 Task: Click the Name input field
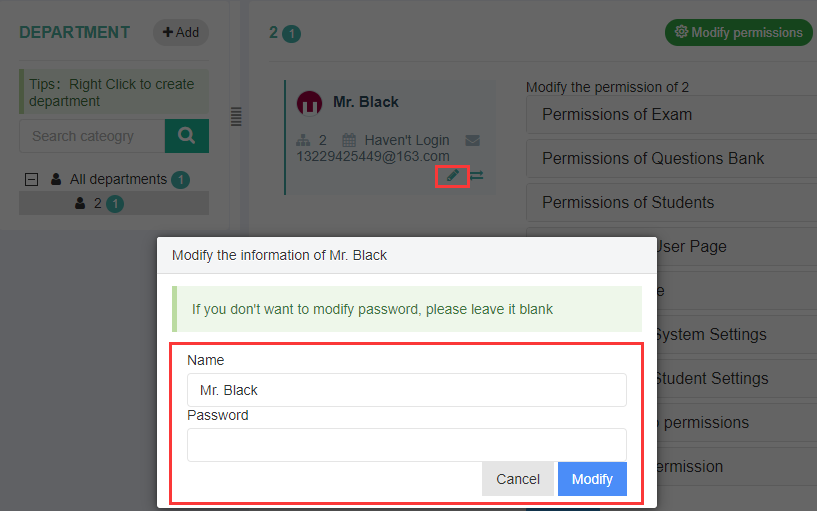pos(407,390)
